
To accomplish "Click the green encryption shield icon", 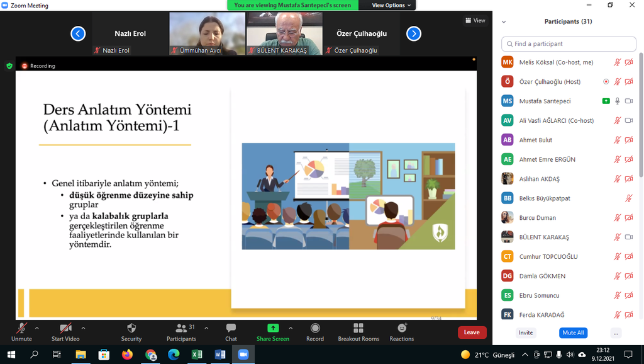I will [9, 65].
